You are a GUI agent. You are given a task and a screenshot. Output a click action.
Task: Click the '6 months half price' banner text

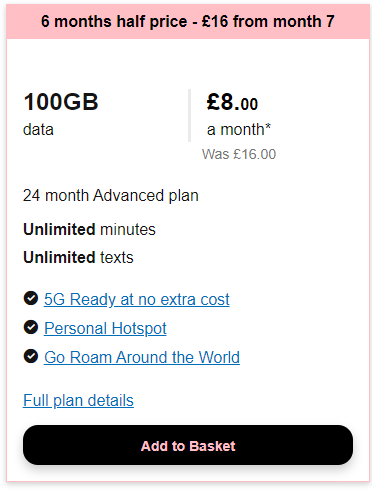(114, 22)
